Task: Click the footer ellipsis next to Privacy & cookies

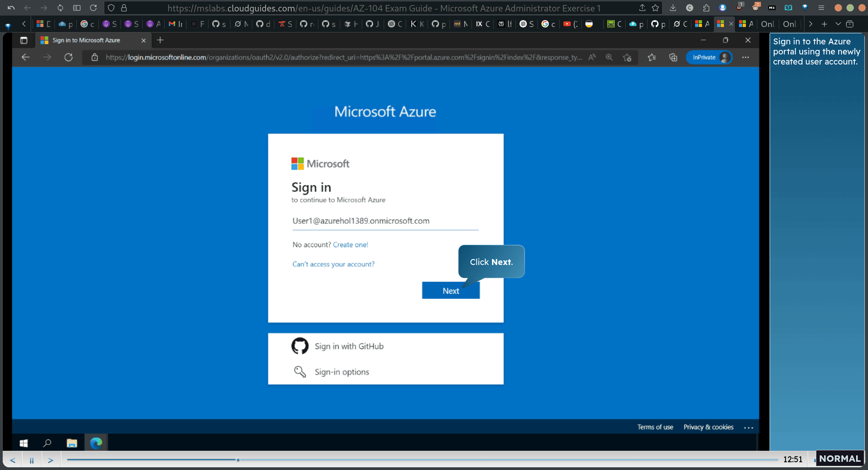Action: pos(749,427)
